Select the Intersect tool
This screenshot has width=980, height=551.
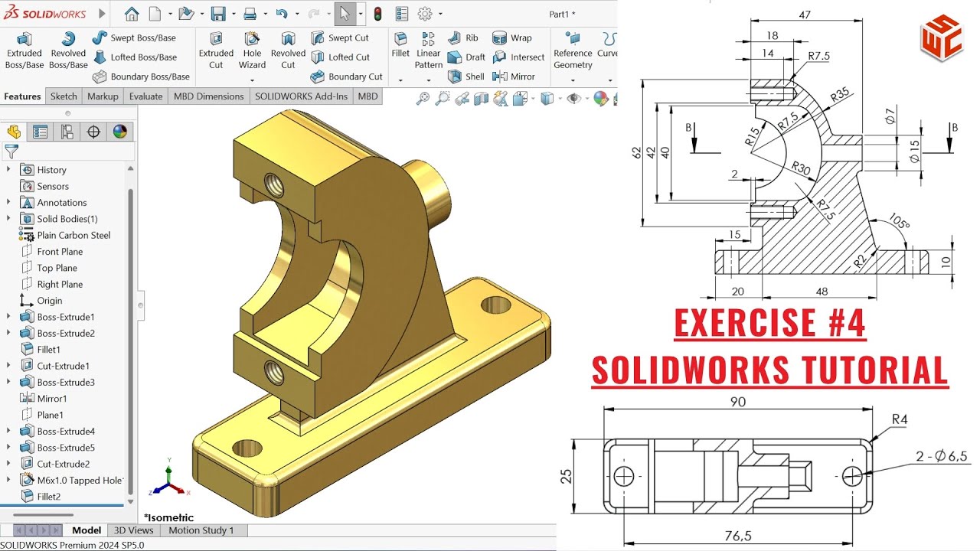[518, 57]
